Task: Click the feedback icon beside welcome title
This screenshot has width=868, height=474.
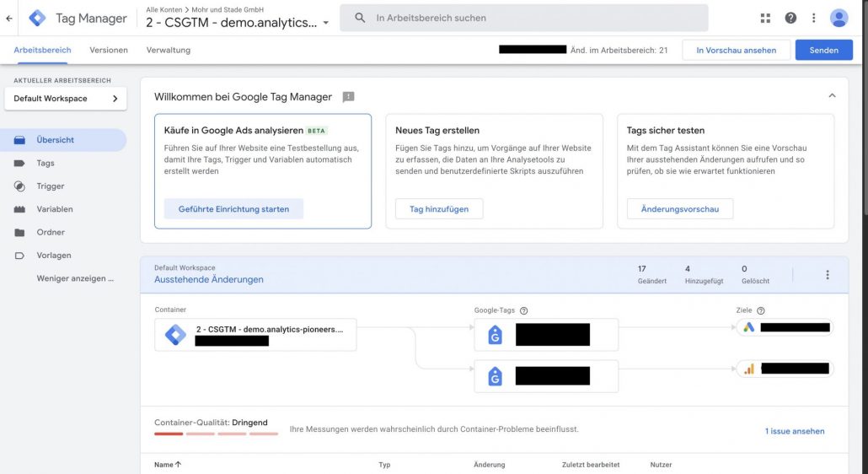Action: click(348, 97)
